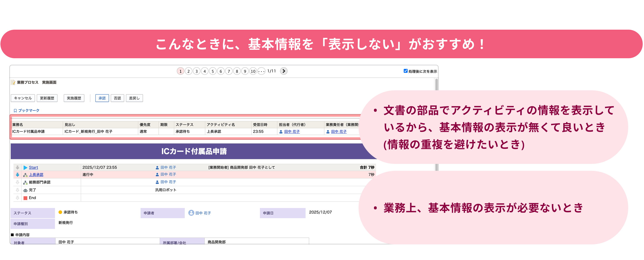Go to page 4 in pagination
This screenshot has width=644, height=260.
(204, 71)
